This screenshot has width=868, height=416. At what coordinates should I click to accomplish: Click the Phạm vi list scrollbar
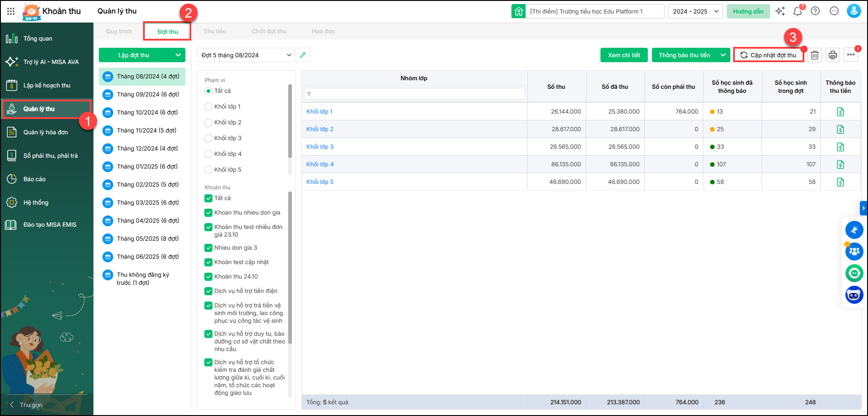pyautogui.click(x=290, y=121)
